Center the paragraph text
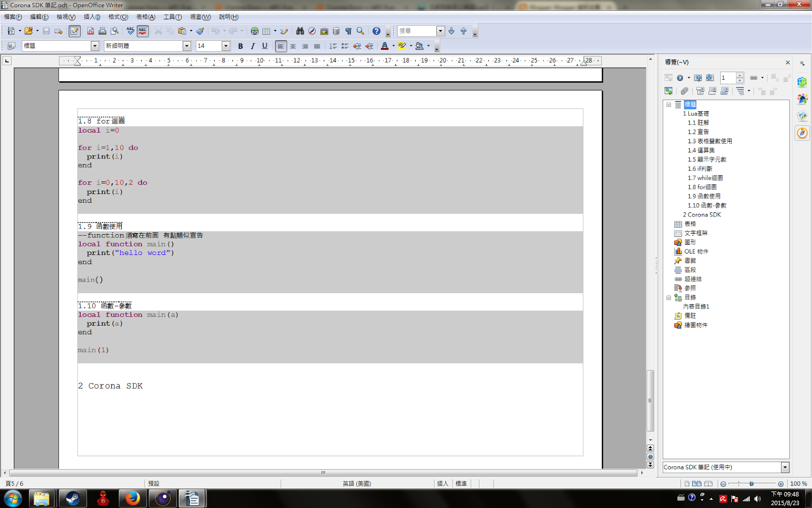Viewport: 812px width, 508px height. pos(293,46)
